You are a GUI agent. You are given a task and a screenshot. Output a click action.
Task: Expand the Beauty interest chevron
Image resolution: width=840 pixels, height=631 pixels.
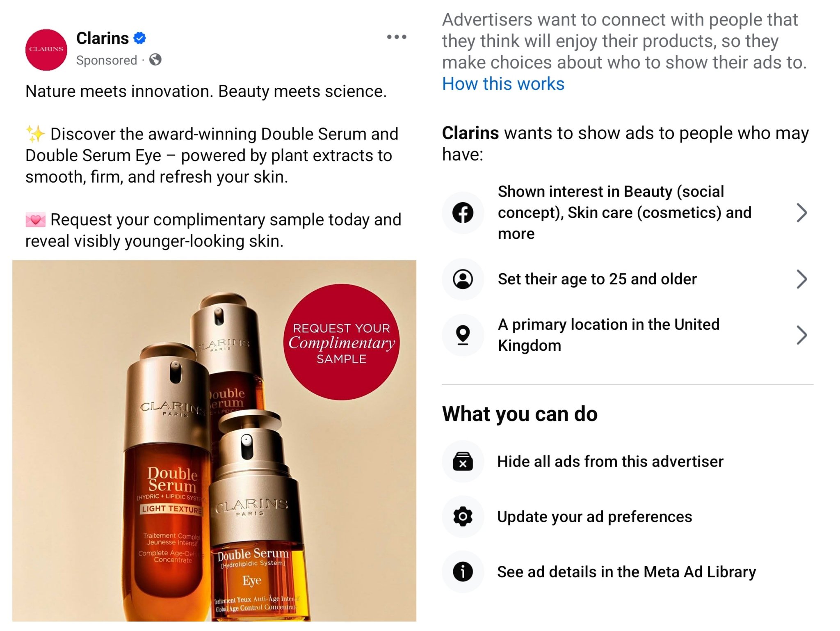tap(801, 213)
